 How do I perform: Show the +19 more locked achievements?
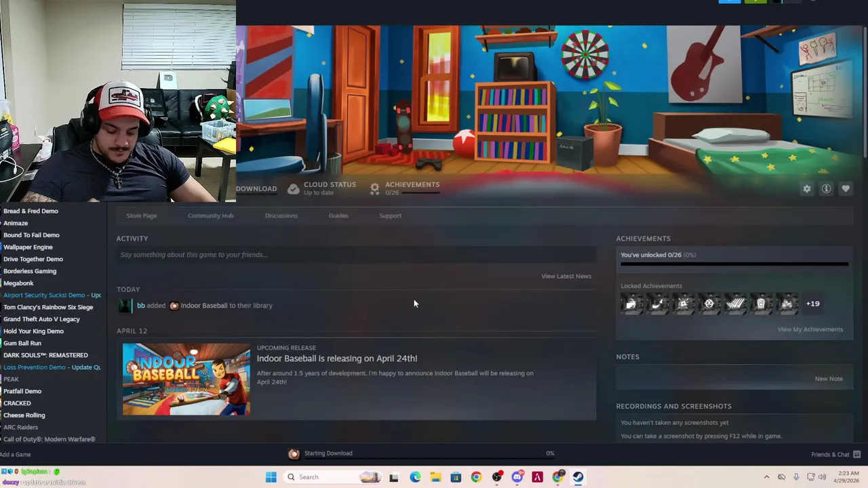click(812, 304)
